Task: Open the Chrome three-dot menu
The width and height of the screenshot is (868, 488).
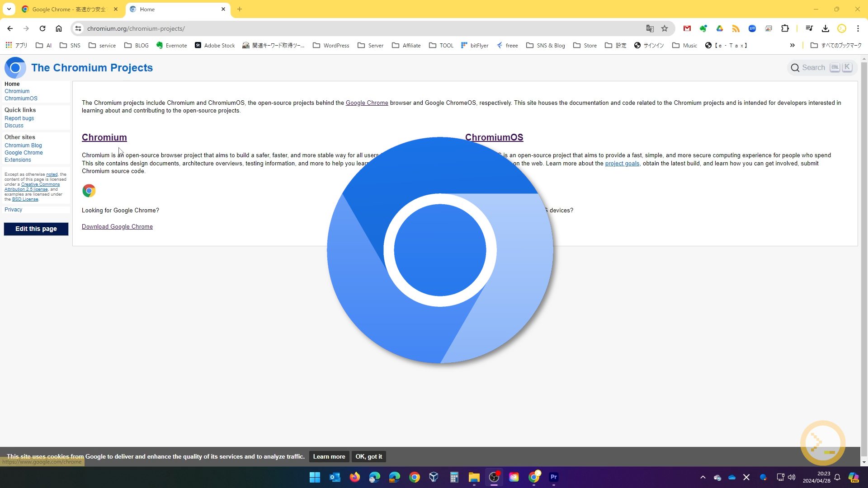Action: pos(858,28)
